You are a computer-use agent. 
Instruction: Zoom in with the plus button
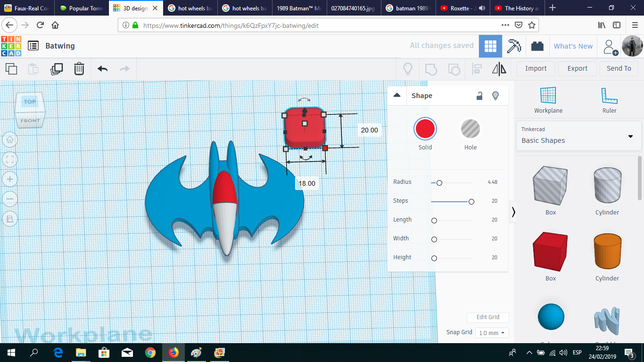point(10,179)
